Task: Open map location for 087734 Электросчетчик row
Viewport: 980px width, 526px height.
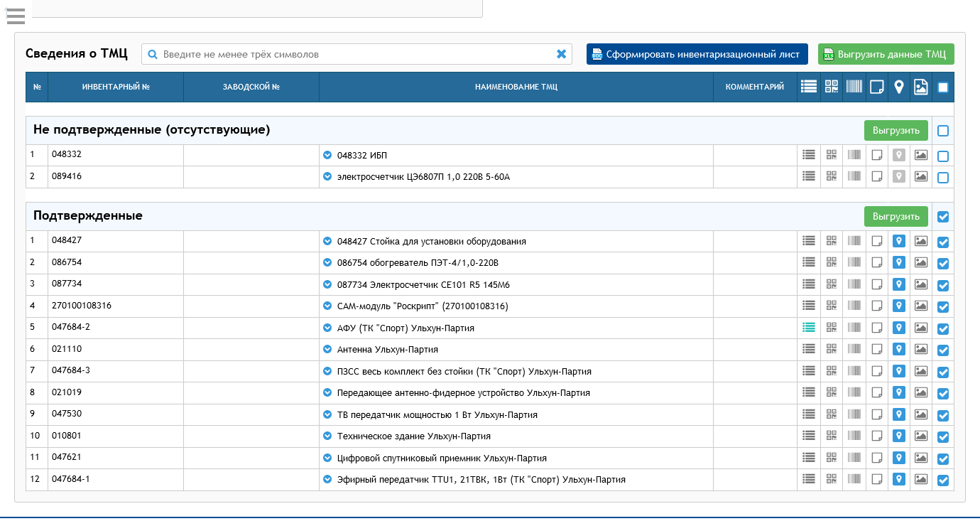Action: tap(899, 284)
